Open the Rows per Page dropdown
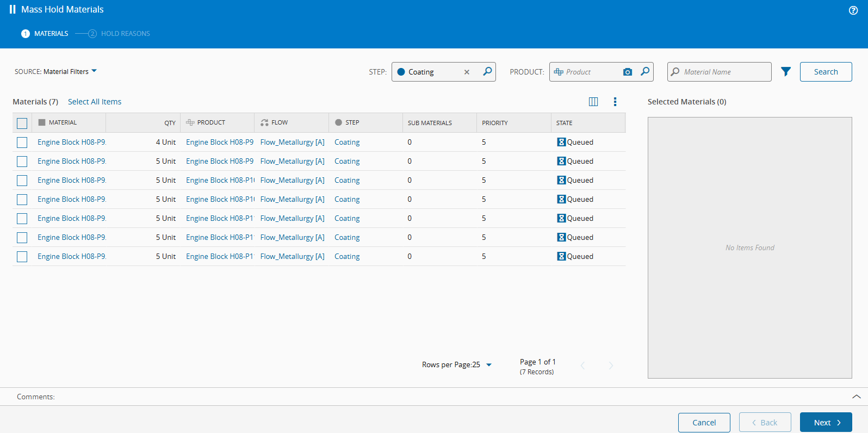The image size is (868, 433). (457, 365)
